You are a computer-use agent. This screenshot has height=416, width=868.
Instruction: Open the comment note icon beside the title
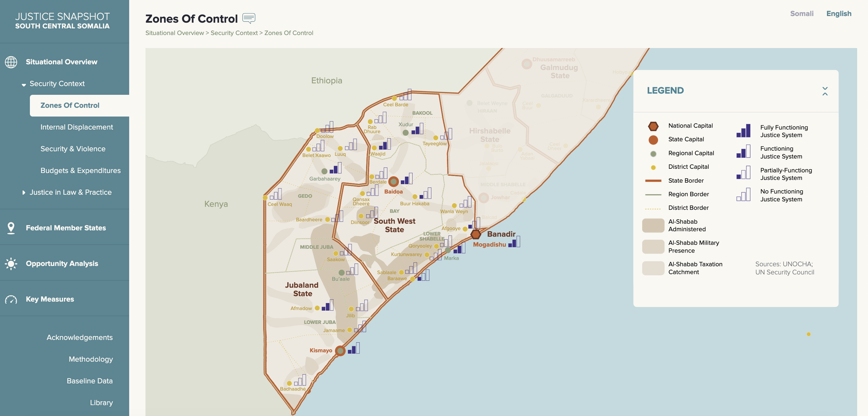tap(249, 18)
